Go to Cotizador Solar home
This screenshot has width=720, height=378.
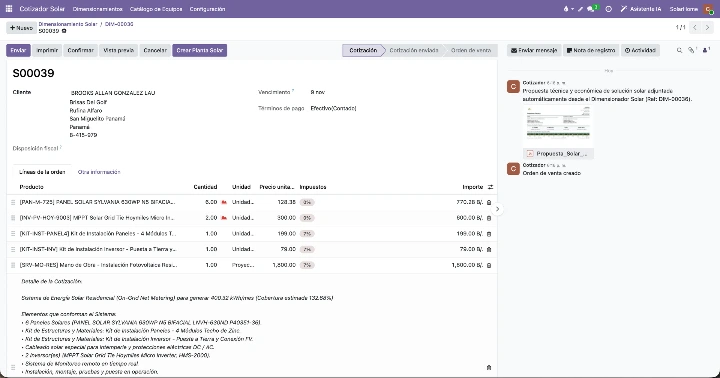[42, 9]
